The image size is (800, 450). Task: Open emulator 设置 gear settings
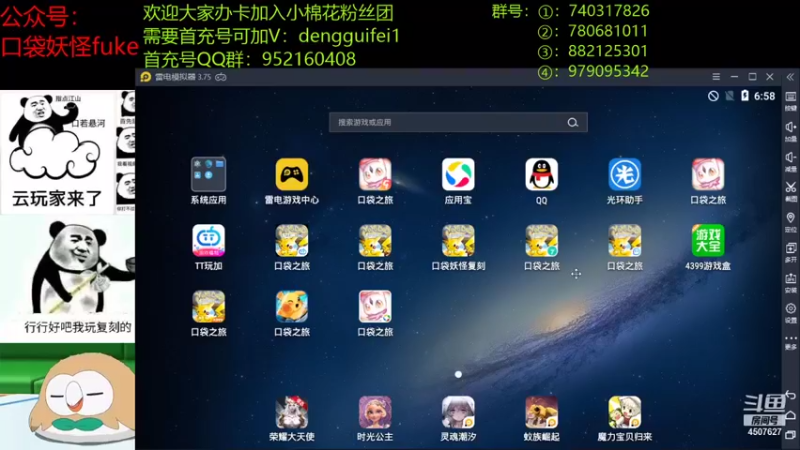(790, 313)
